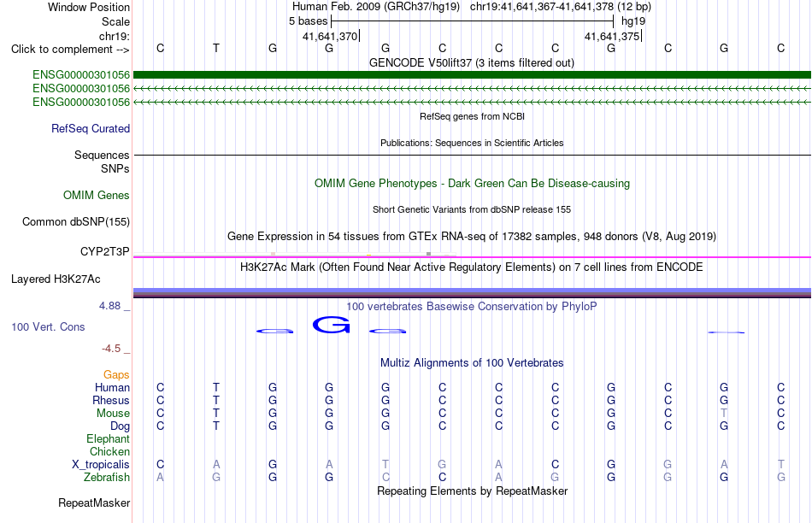Click the solid green ENSG00000301056 exon bar
The image size is (812, 523).
pyautogui.click(x=472, y=74)
